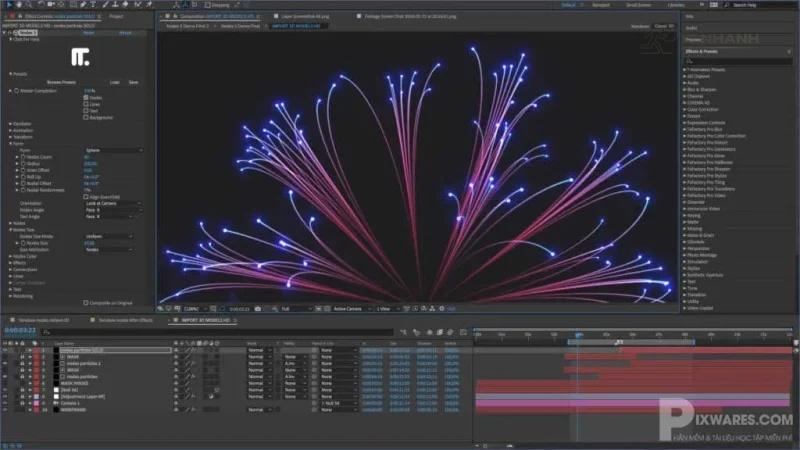Open the composition flowchart icon in viewer
The height and width of the screenshot is (450, 800).
(x=432, y=309)
